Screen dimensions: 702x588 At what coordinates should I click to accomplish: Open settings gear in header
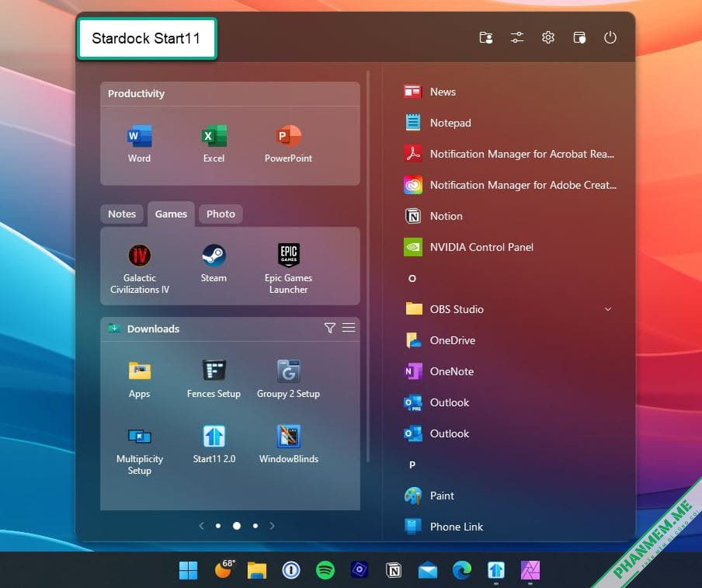click(548, 37)
